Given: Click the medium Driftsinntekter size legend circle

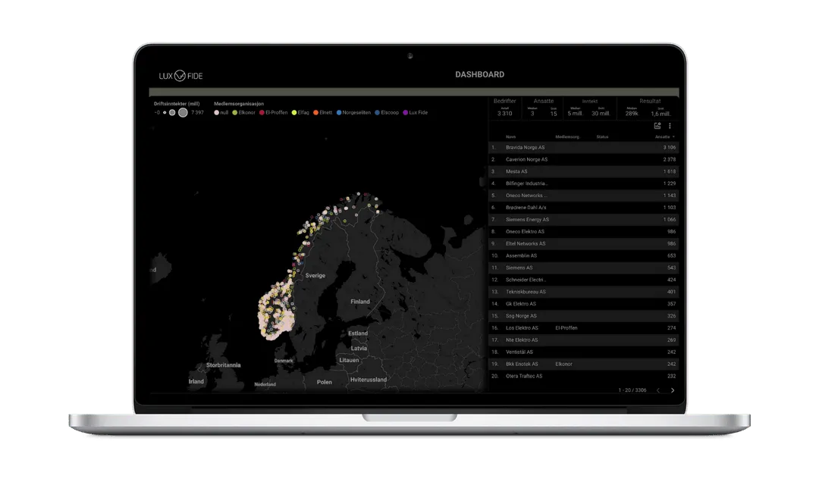Looking at the screenshot, I should click(x=172, y=112).
